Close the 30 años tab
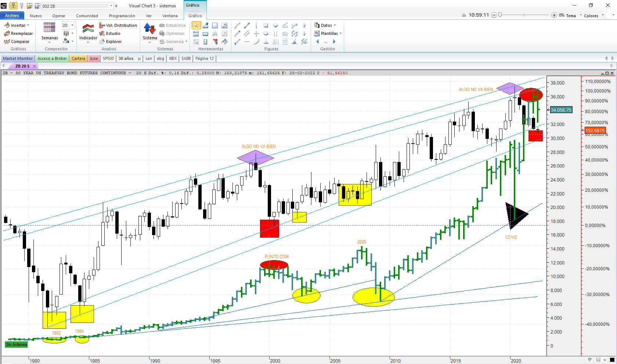 [139, 59]
